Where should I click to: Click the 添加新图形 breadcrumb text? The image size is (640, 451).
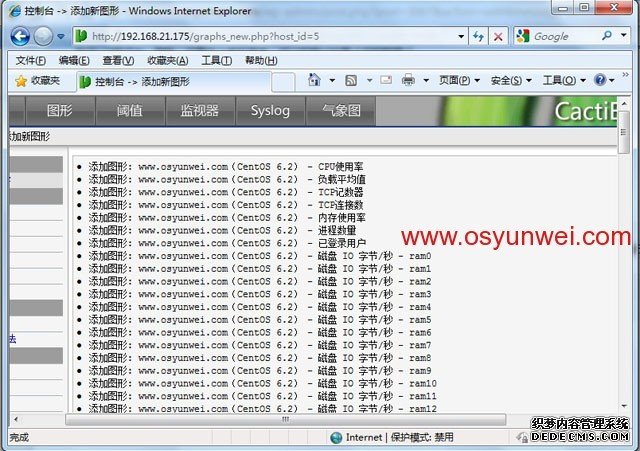click(x=29, y=137)
